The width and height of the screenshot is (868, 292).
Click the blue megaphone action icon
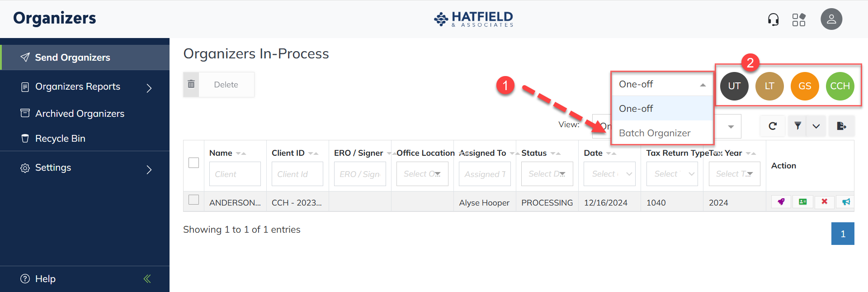tap(846, 202)
